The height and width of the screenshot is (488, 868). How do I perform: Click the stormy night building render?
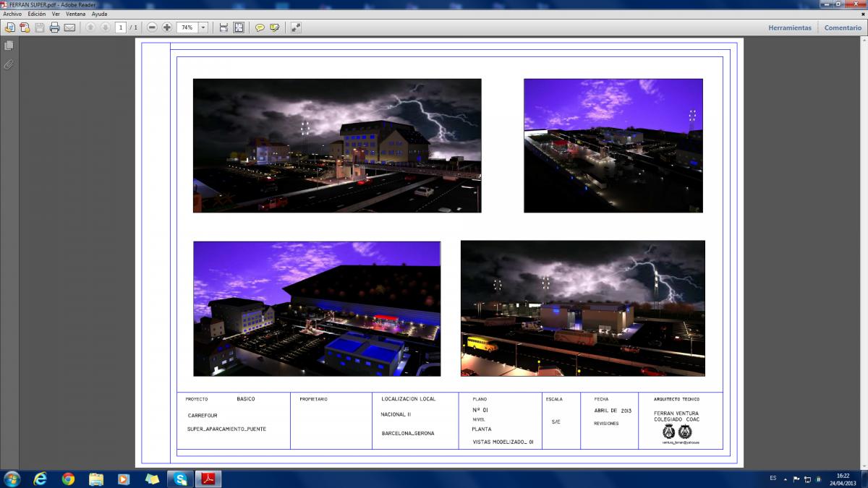(x=337, y=145)
